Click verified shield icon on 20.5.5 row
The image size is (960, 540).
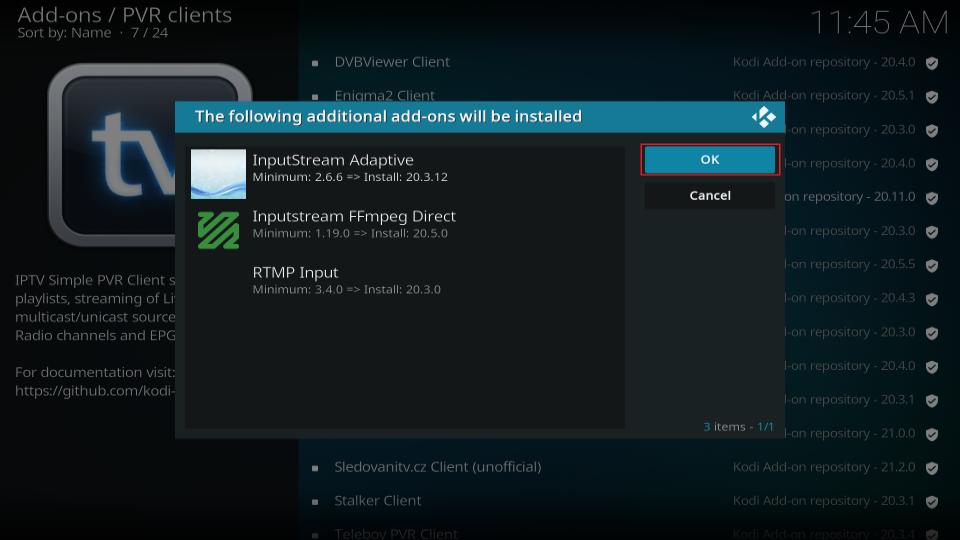tap(932, 266)
